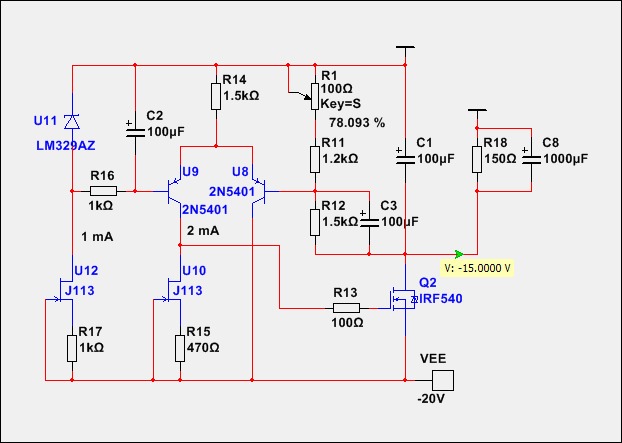Click the 1 mA annotation text
Image resolution: width=622 pixels, height=443 pixels.
coord(97,237)
